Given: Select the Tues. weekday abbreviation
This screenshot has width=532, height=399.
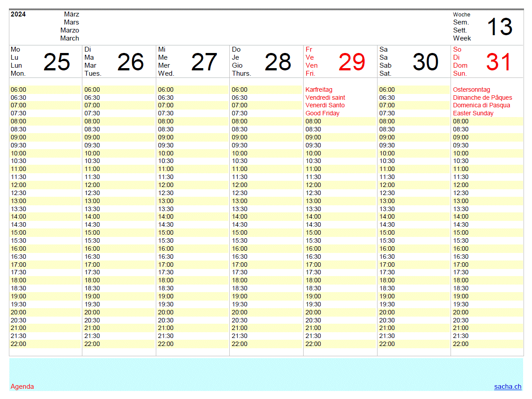Looking at the screenshot, I should click(x=93, y=73).
